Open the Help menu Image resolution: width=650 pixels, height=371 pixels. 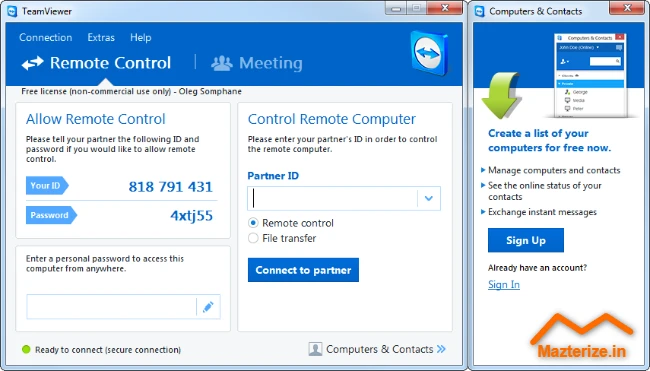point(141,37)
